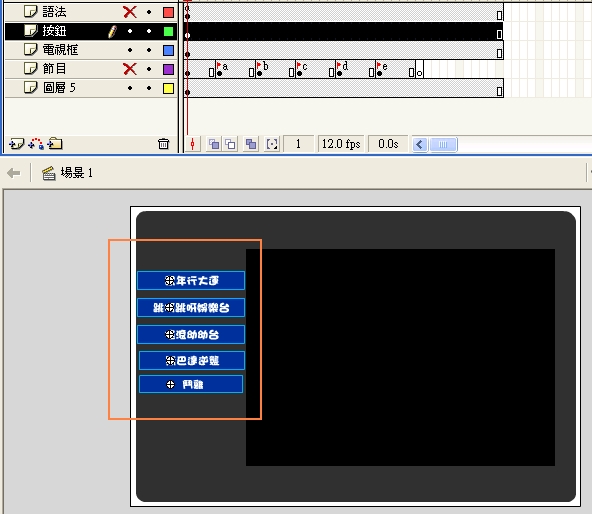
Task: Click the page icon of 電視框 layer
Action: 31,49
